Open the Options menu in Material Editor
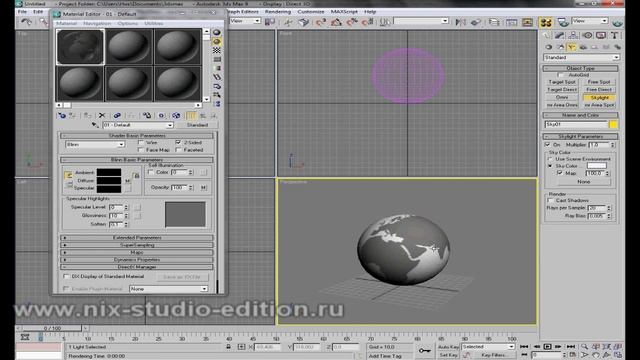 coord(128,23)
